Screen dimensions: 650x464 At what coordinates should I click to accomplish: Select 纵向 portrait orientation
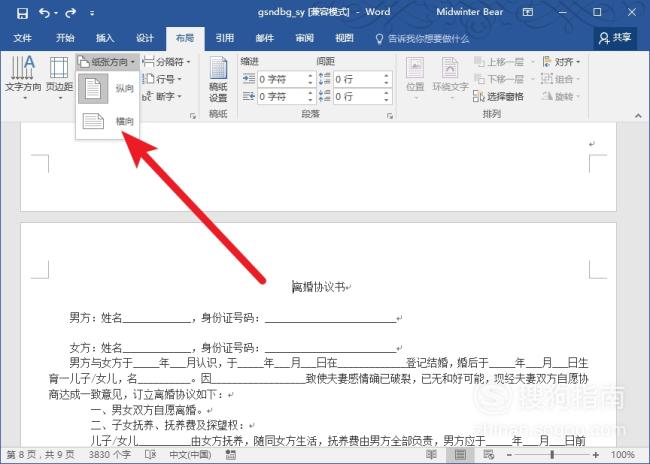point(107,88)
